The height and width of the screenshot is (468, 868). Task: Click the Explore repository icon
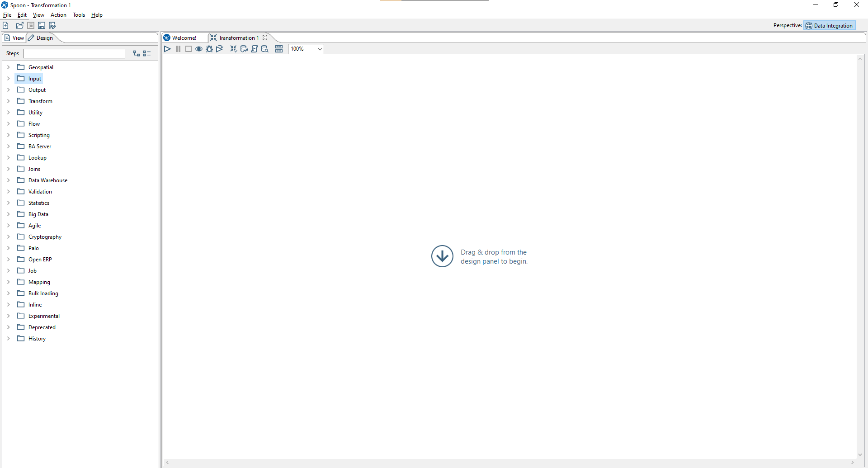click(31, 25)
